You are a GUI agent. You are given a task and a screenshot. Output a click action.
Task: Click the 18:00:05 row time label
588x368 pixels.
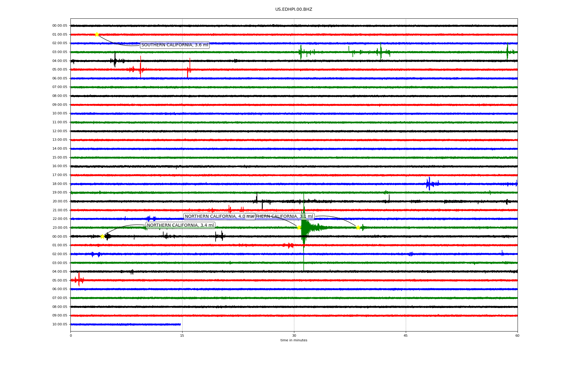coord(60,184)
